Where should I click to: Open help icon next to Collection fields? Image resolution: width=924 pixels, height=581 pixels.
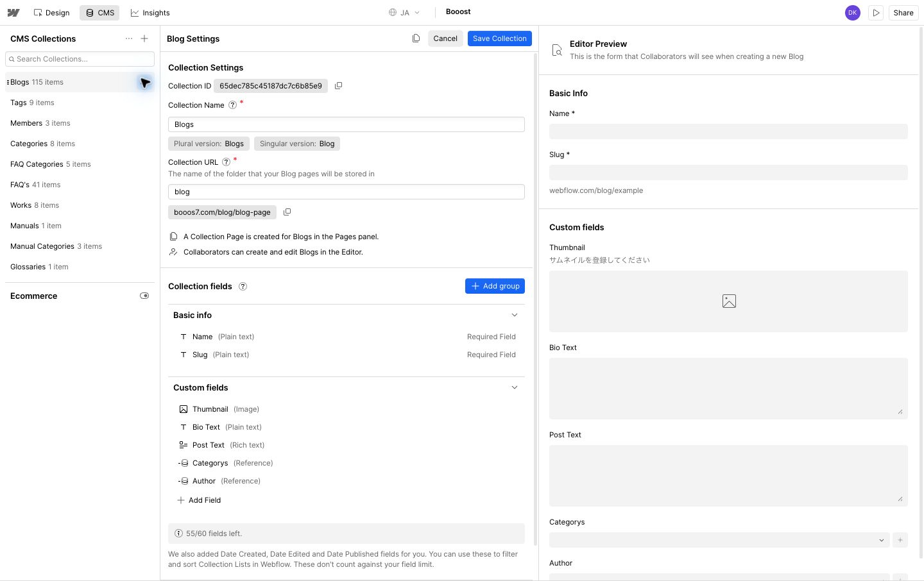tap(243, 287)
